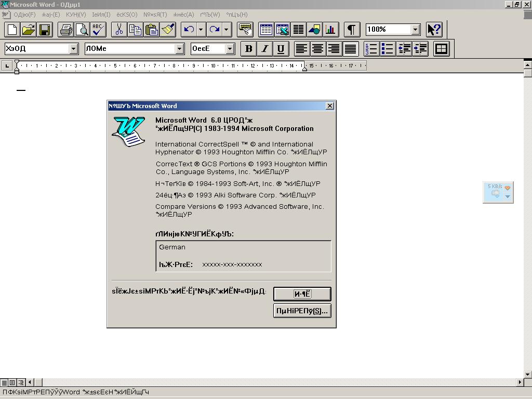The width and height of the screenshot is (532, 399).
Task: Switch to Outline view at bottom left
Action: click(x=21, y=382)
